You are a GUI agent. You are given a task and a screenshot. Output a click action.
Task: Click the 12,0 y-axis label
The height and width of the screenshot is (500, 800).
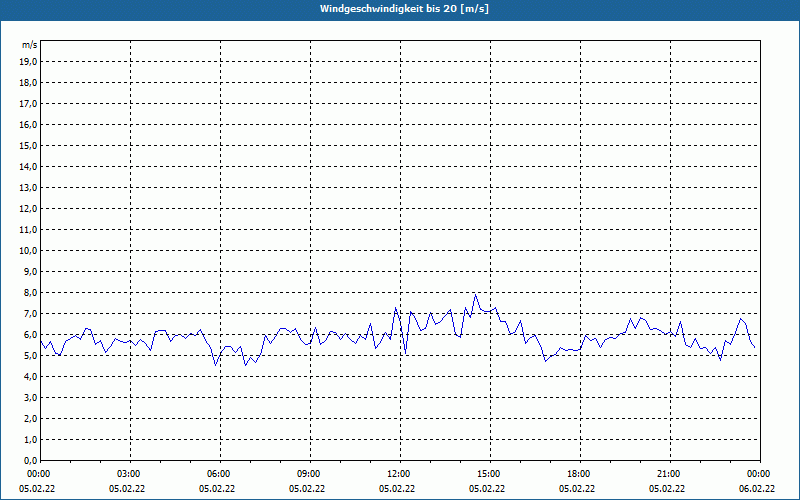[29, 209]
